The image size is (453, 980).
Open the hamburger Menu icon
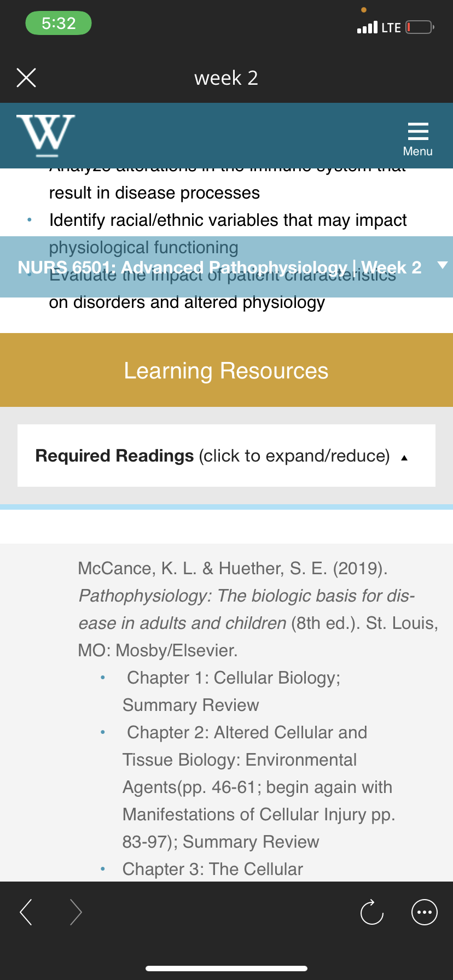click(418, 132)
